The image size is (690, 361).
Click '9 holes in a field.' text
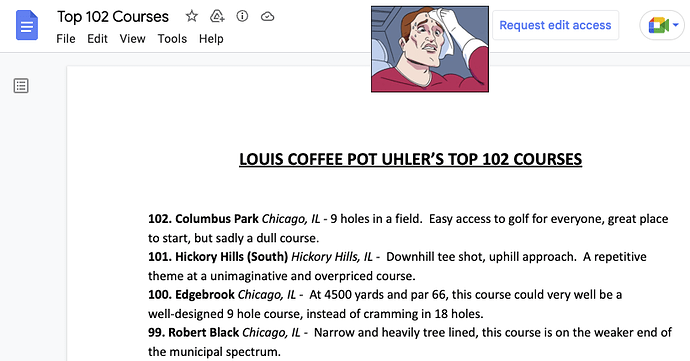(x=376, y=219)
